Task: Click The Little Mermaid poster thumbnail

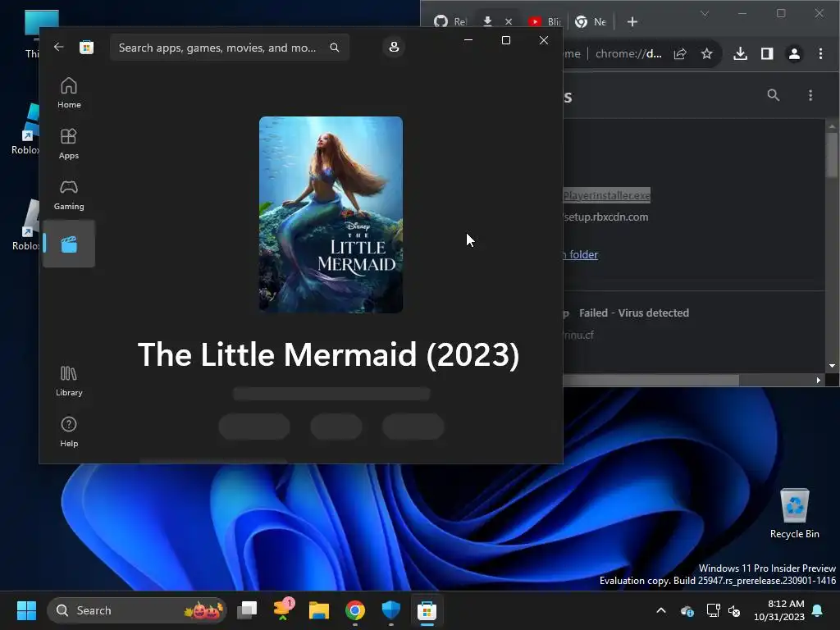Action: (x=331, y=215)
